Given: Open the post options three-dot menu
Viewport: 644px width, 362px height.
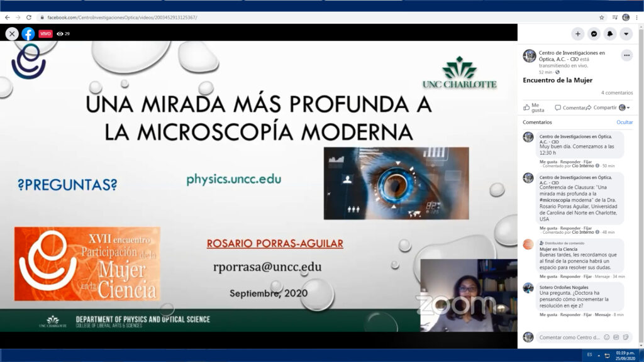Looking at the screenshot, I should [626, 55].
